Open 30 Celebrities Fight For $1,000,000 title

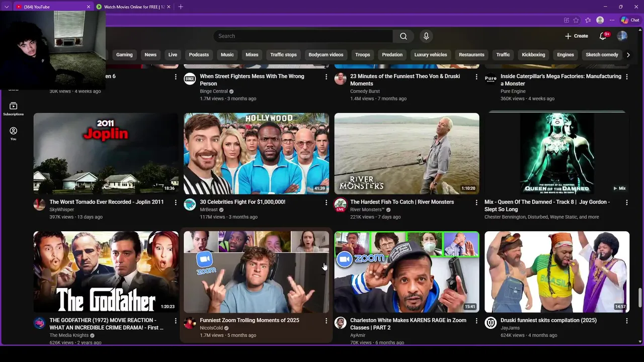pyautogui.click(x=243, y=202)
